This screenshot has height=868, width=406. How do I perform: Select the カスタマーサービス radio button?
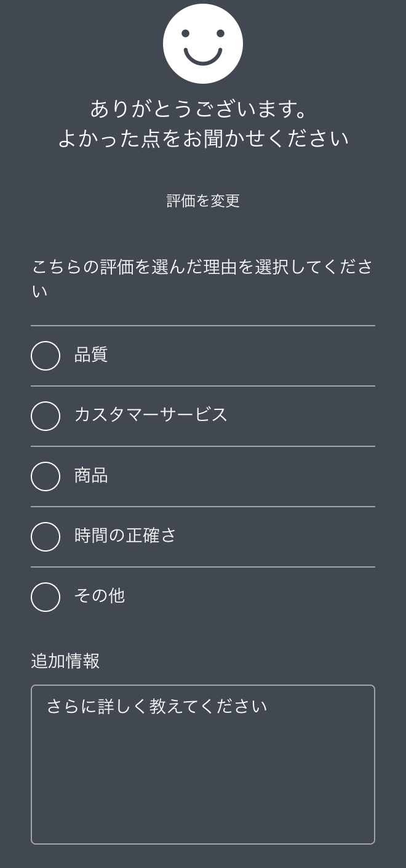point(45,416)
